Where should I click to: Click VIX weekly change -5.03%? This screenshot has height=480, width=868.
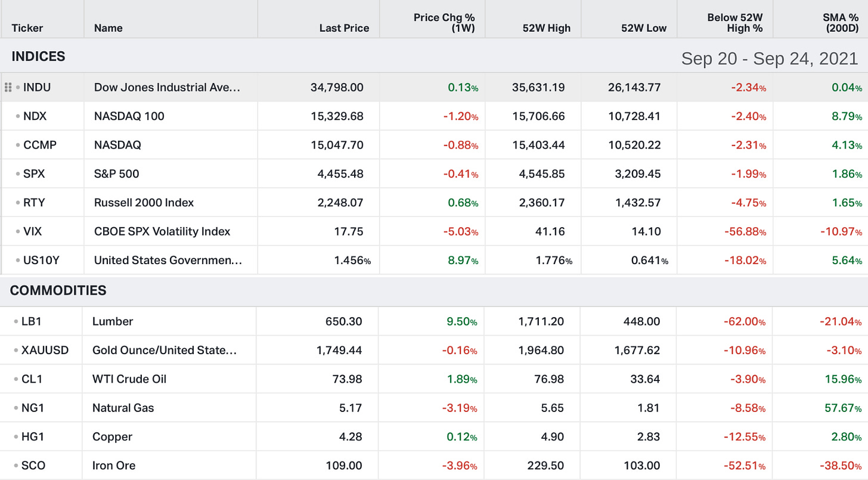[x=461, y=231]
